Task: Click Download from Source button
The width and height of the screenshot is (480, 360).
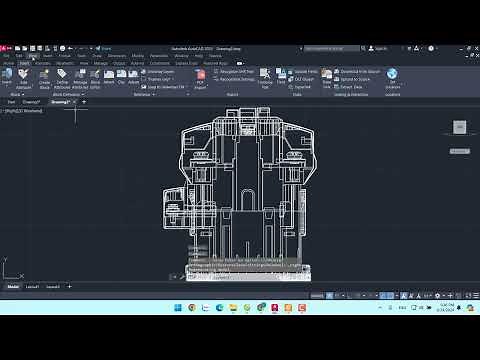Action: [x=357, y=71]
